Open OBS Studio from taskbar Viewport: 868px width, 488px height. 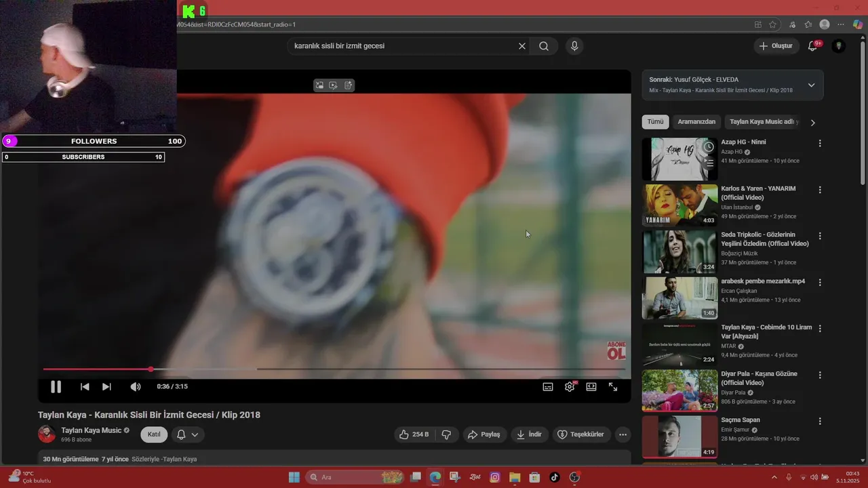575,477
